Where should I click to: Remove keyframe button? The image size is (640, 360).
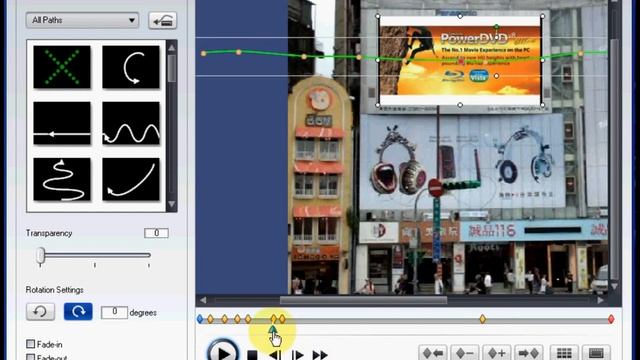(465, 353)
